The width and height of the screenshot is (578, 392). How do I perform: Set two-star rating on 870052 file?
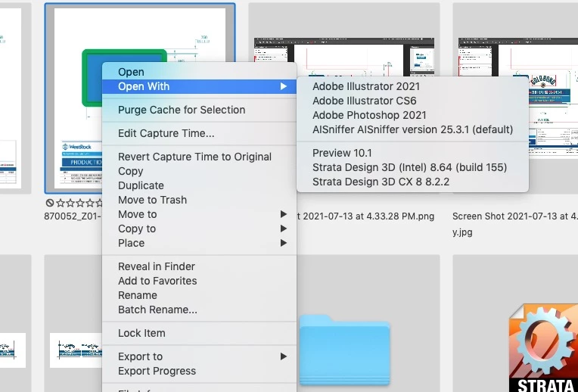70,203
